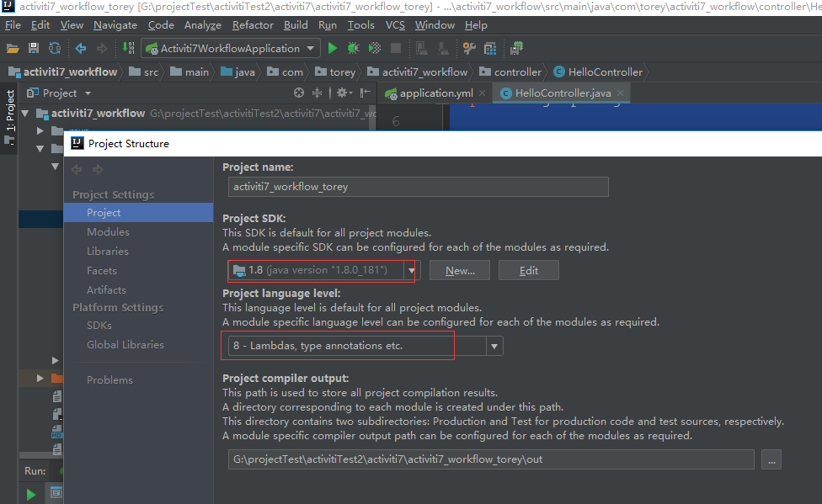Go back with the blue arrow
The width and height of the screenshot is (822, 504).
pyautogui.click(x=81, y=48)
